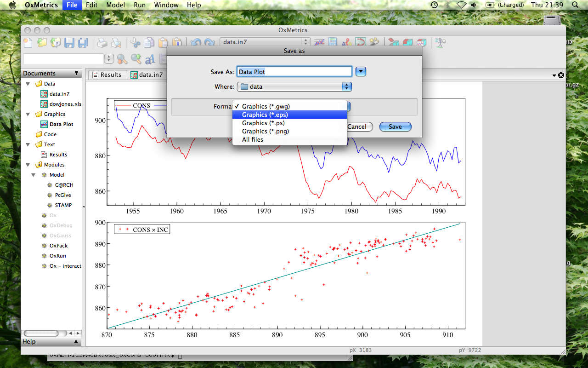The image size is (588, 368).
Task: Select the PcGive module
Action: pyautogui.click(x=63, y=195)
